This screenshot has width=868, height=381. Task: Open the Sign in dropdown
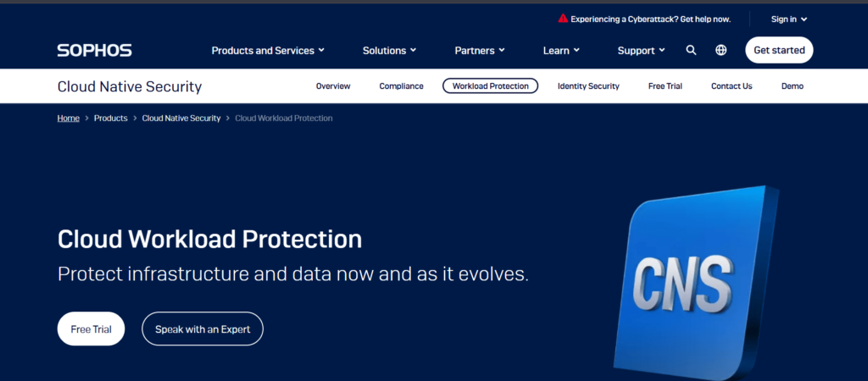click(x=789, y=19)
